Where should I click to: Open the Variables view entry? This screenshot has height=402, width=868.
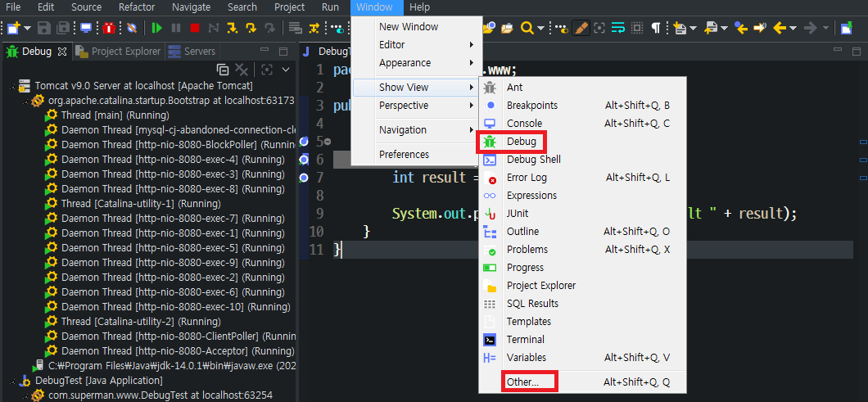(x=582, y=357)
